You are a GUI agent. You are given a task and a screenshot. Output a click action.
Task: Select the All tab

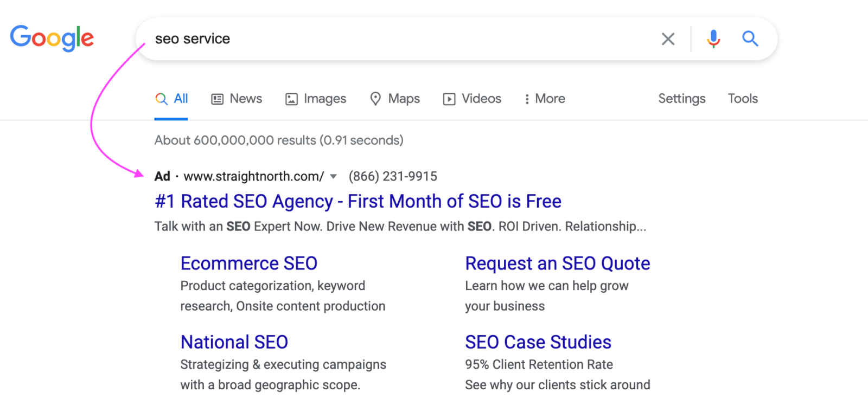tap(171, 99)
